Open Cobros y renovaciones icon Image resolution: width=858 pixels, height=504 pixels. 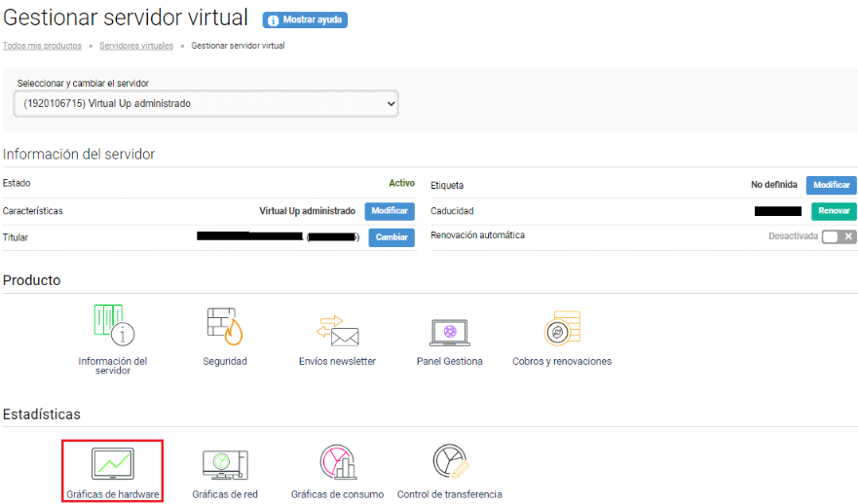(562, 329)
